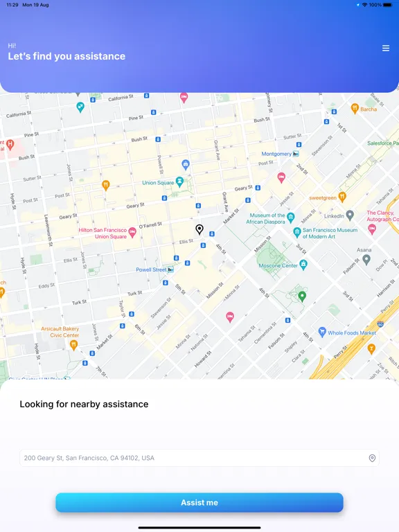Tap the Let's find you assistance title
Image resolution: width=399 pixels, height=532 pixels.
click(66, 56)
